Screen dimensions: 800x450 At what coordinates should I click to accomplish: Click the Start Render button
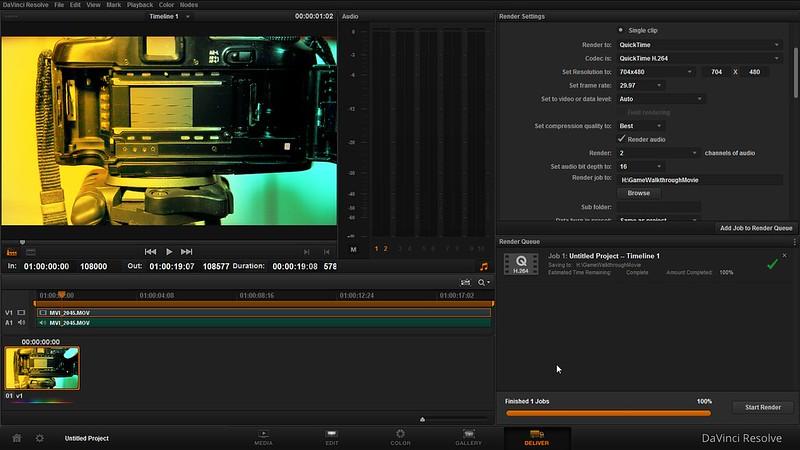point(762,407)
